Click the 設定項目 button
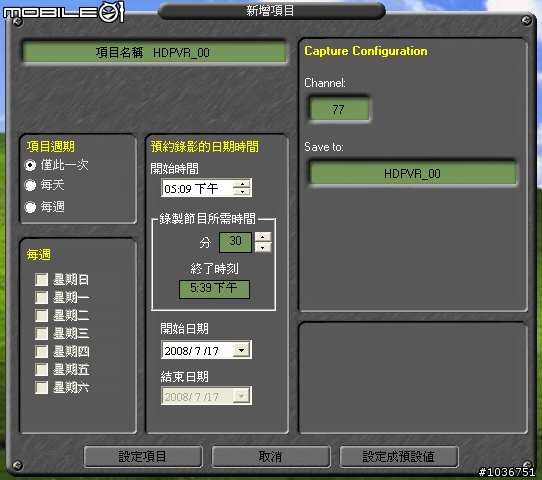The width and height of the screenshot is (542, 480). coord(143,457)
